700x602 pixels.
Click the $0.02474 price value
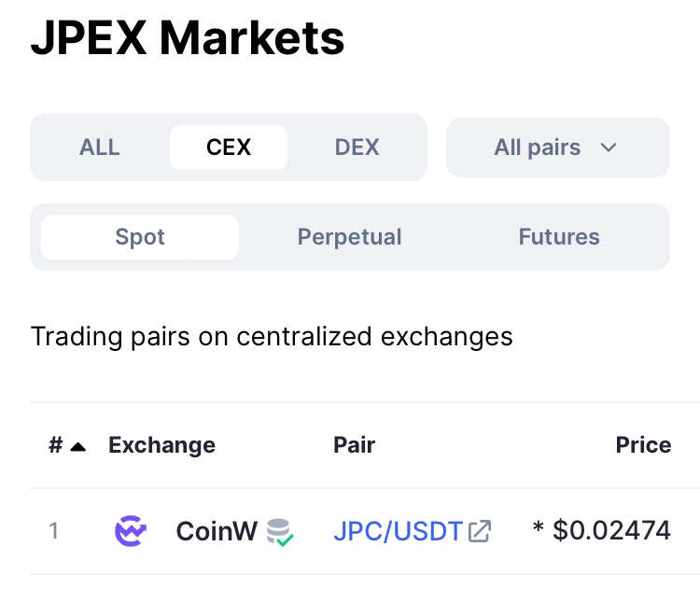click(x=611, y=531)
